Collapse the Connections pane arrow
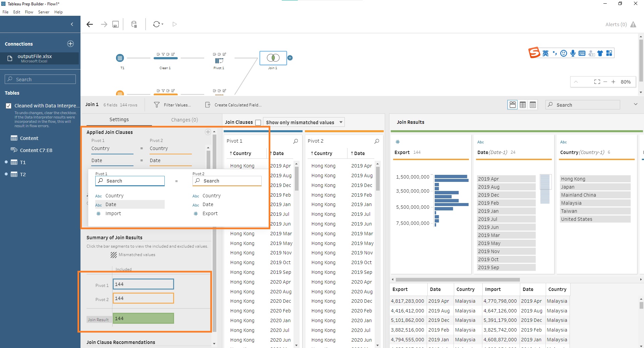 [72, 24]
